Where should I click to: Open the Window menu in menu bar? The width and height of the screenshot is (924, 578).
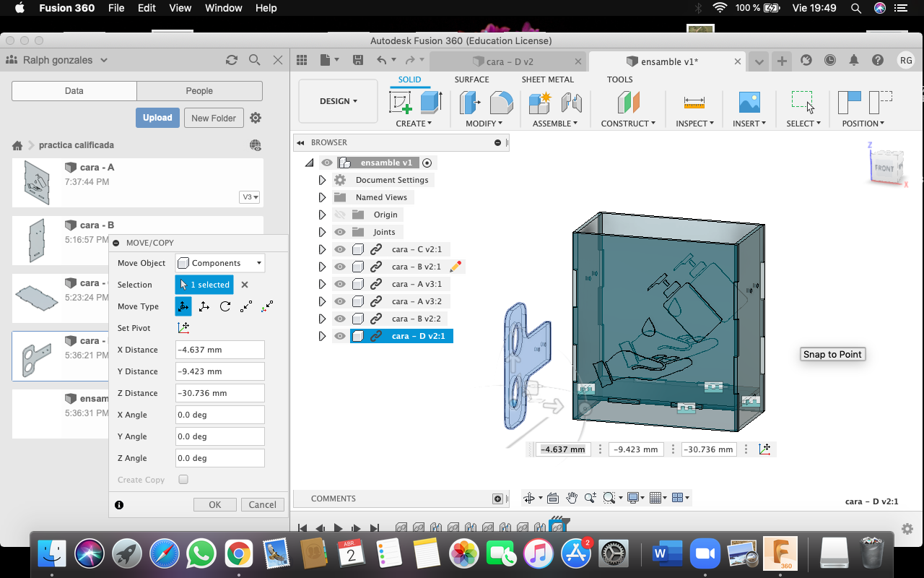pyautogui.click(x=224, y=8)
